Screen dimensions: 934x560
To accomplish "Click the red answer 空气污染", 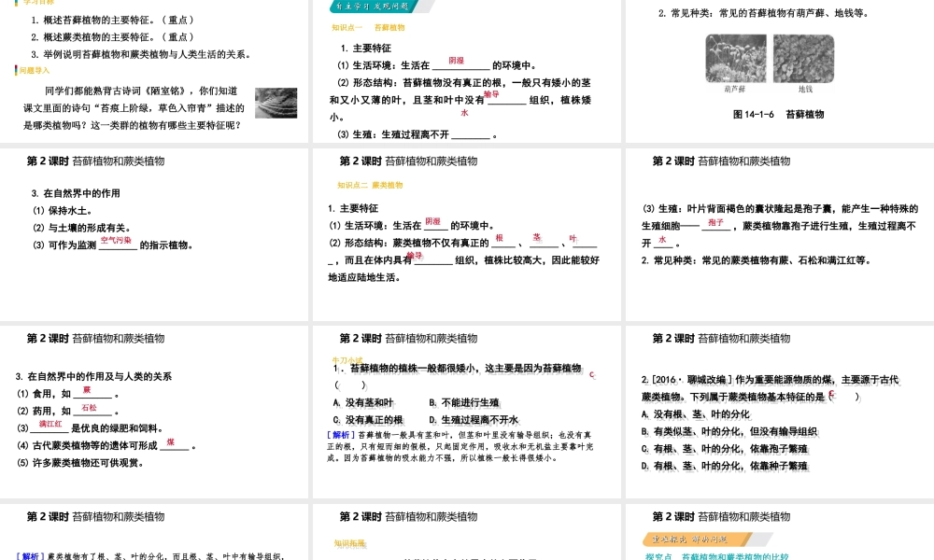I will (116, 241).
